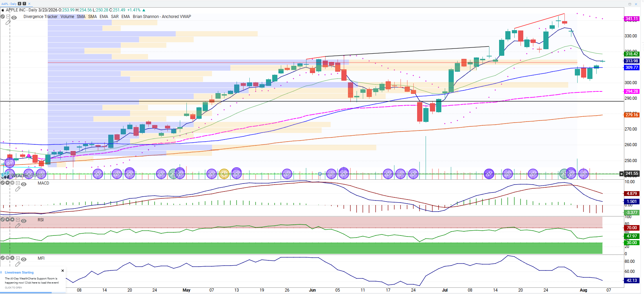Toggle MFI indicator visibility eye
The image size is (644, 294).
coord(24,259)
